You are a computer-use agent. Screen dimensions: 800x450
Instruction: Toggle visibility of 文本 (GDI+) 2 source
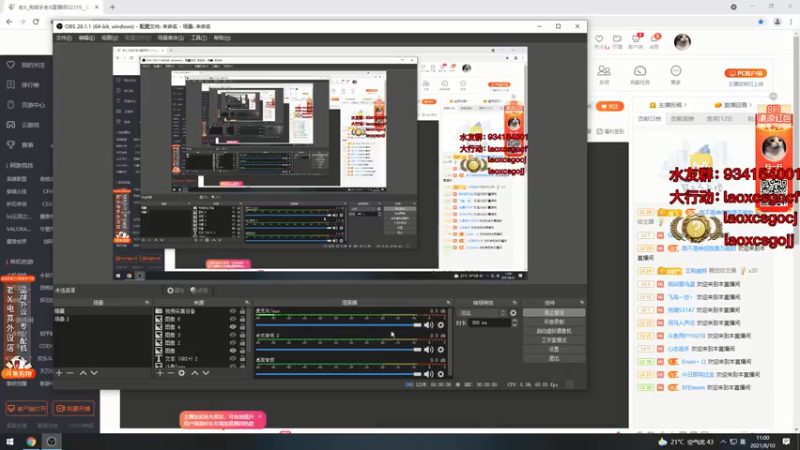click(233, 359)
